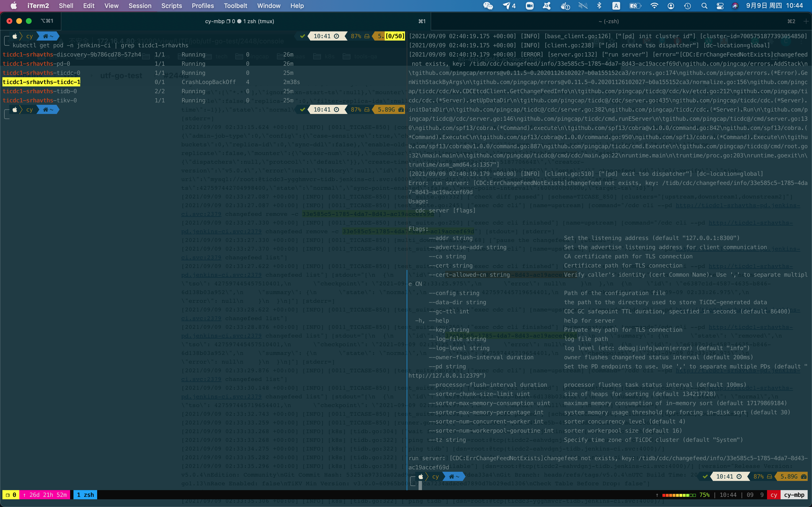Toggle the muted volume icon

click(583, 6)
